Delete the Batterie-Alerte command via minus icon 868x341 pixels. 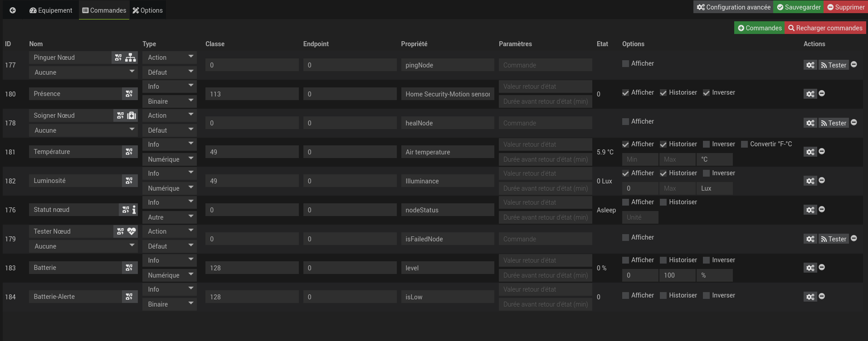[822, 296]
